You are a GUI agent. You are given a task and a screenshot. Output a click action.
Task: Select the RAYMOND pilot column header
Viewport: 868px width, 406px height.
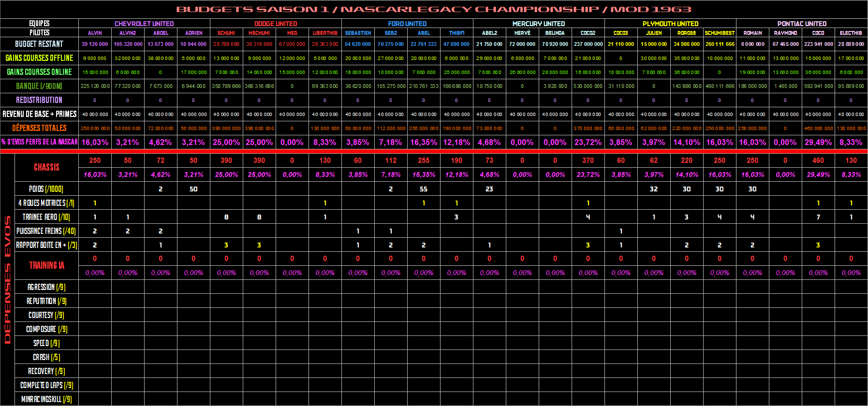pyautogui.click(x=785, y=33)
